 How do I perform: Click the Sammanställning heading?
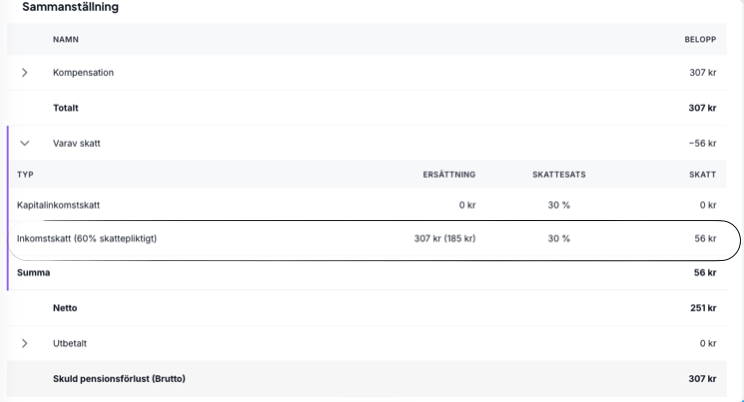pyautogui.click(x=70, y=7)
